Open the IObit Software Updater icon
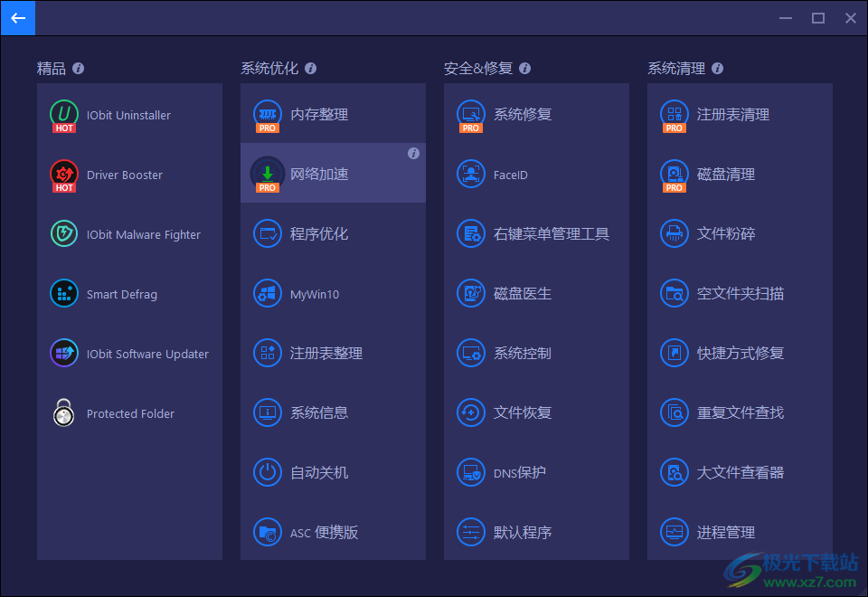The image size is (868, 597). [x=64, y=354]
